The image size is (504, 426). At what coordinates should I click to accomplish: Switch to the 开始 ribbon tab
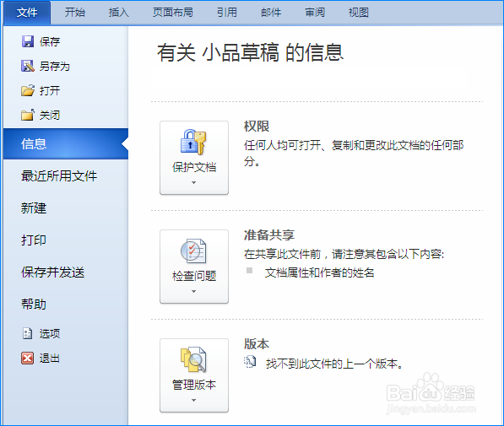(x=75, y=13)
